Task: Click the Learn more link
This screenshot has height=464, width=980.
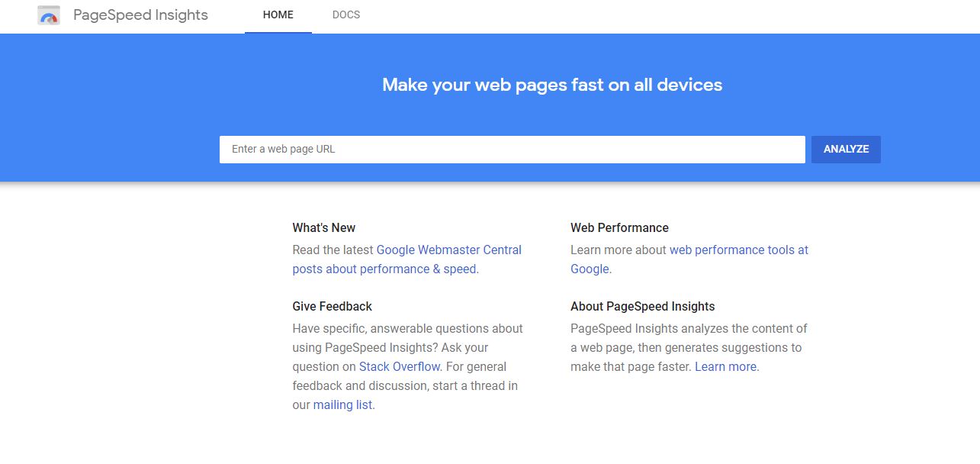Action: 725,366
